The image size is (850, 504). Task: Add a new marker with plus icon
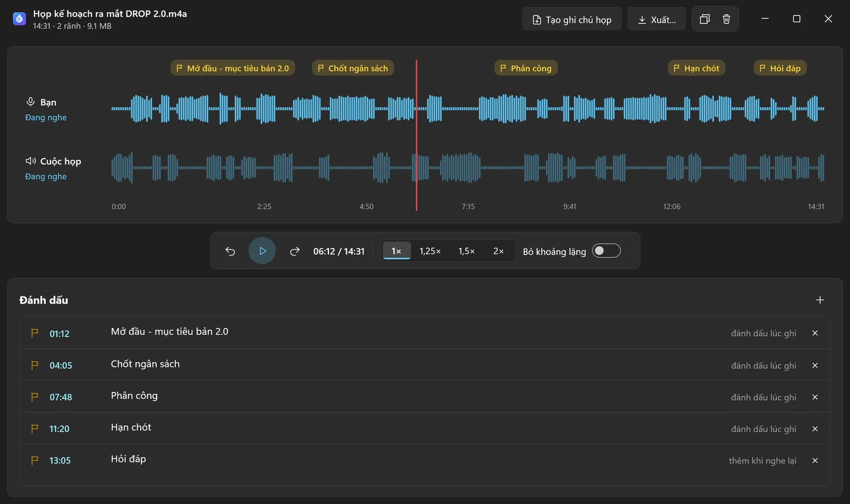820,300
